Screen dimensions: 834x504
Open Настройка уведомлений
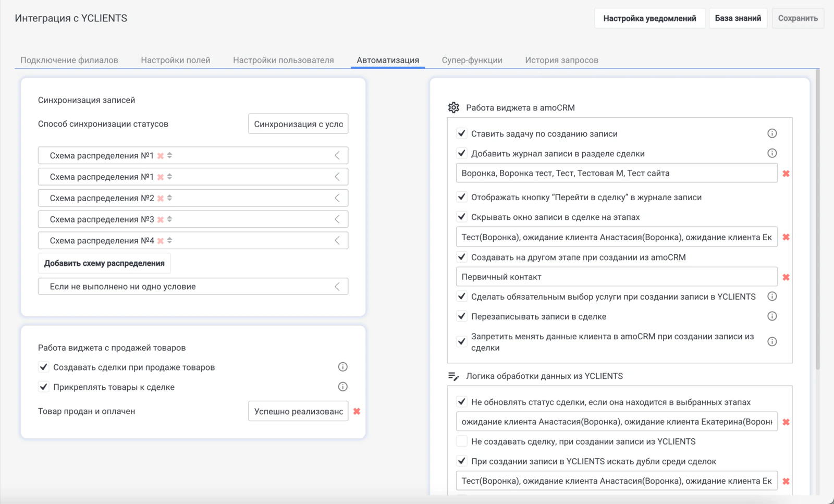649,18
